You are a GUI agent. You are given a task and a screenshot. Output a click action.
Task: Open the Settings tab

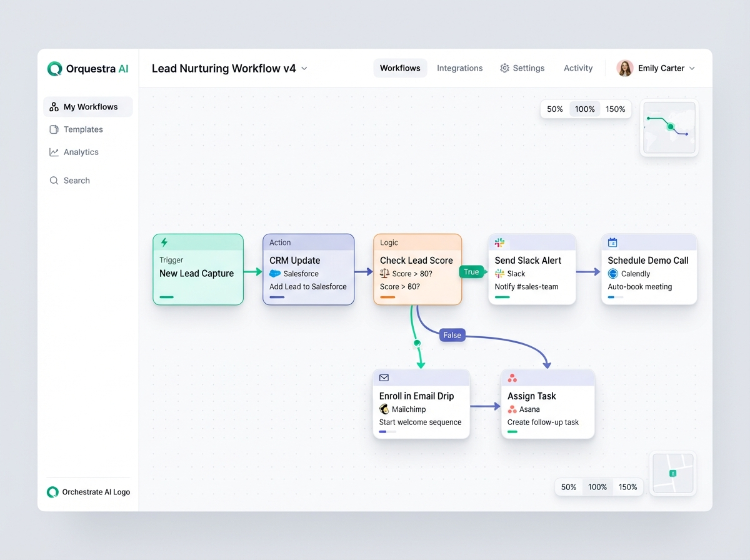click(522, 68)
